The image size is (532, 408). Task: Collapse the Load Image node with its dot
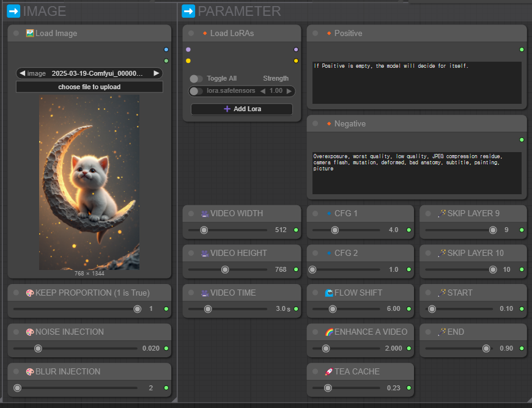coord(16,33)
